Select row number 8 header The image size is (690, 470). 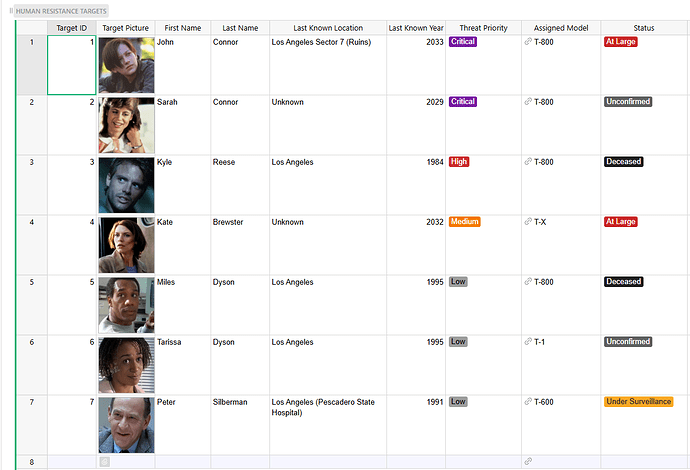point(32,462)
